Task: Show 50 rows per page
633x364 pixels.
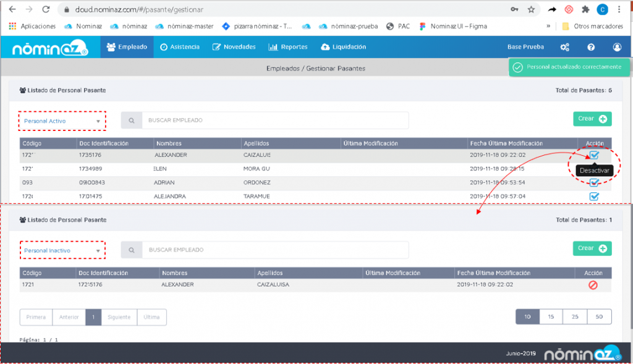Action: (599, 317)
